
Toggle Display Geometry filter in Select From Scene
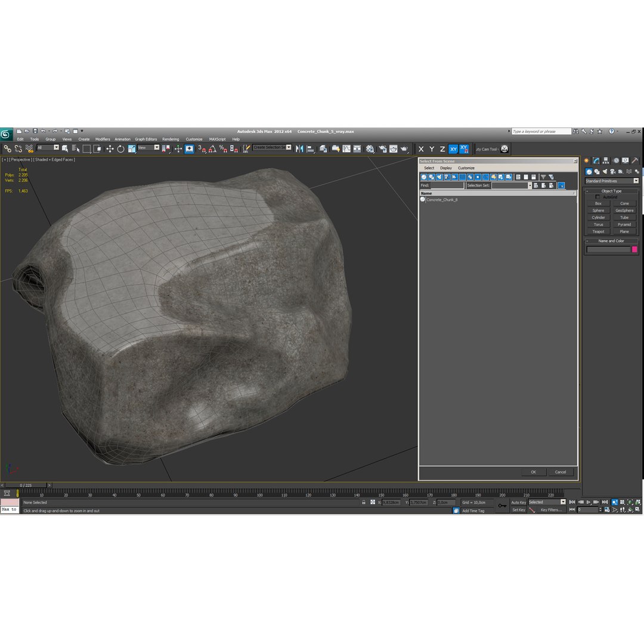[x=424, y=177]
